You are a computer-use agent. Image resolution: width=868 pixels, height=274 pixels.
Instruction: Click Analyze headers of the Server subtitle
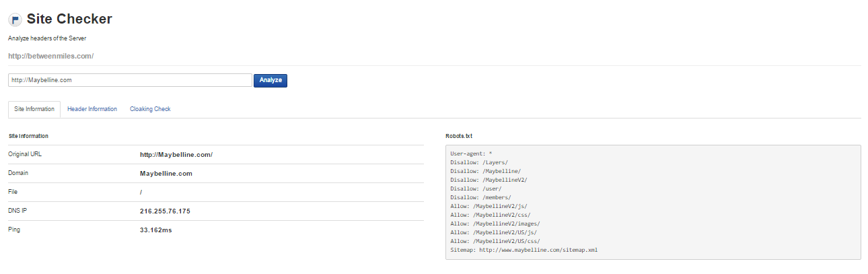click(47, 38)
